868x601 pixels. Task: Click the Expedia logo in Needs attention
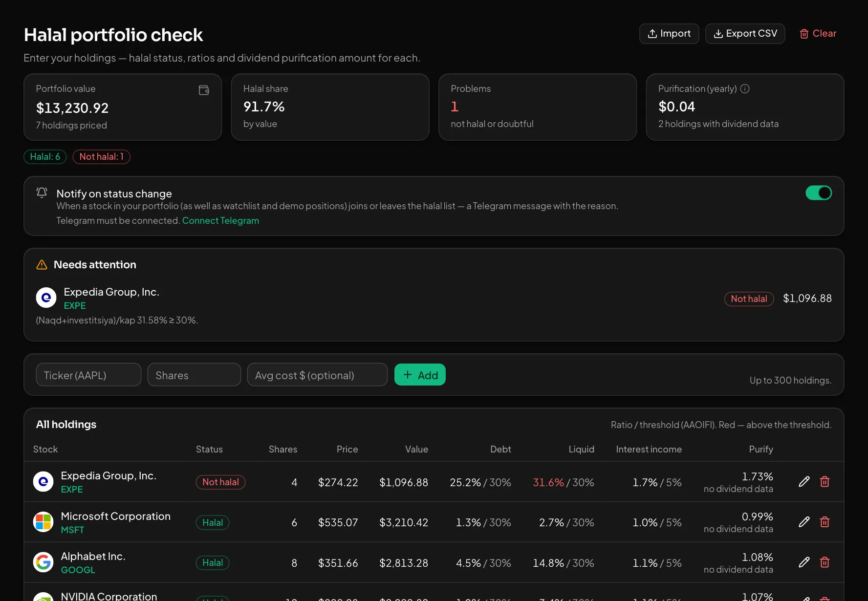click(x=46, y=297)
